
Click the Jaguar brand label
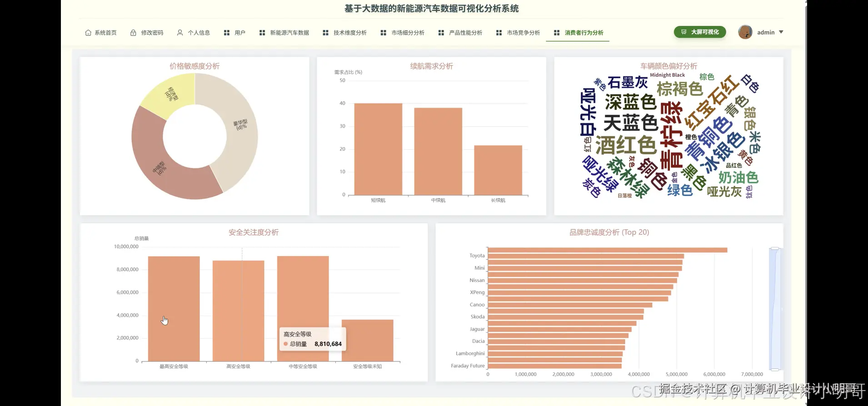(x=477, y=329)
